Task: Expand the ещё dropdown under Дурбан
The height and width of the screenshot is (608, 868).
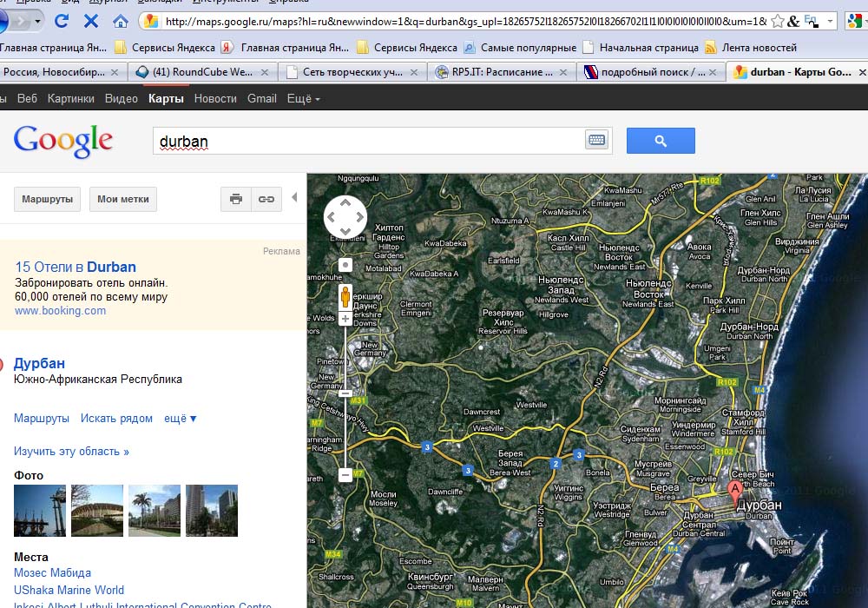Action: pyautogui.click(x=181, y=418)
